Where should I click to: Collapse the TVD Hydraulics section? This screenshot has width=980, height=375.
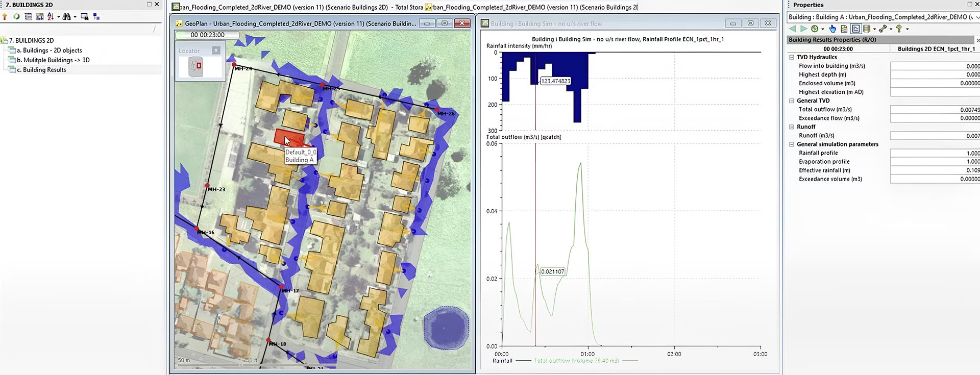coord(792,58)
